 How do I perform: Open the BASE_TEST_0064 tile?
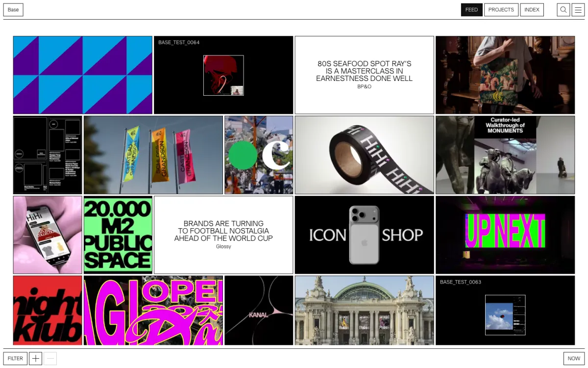click(x=223, y=75)
